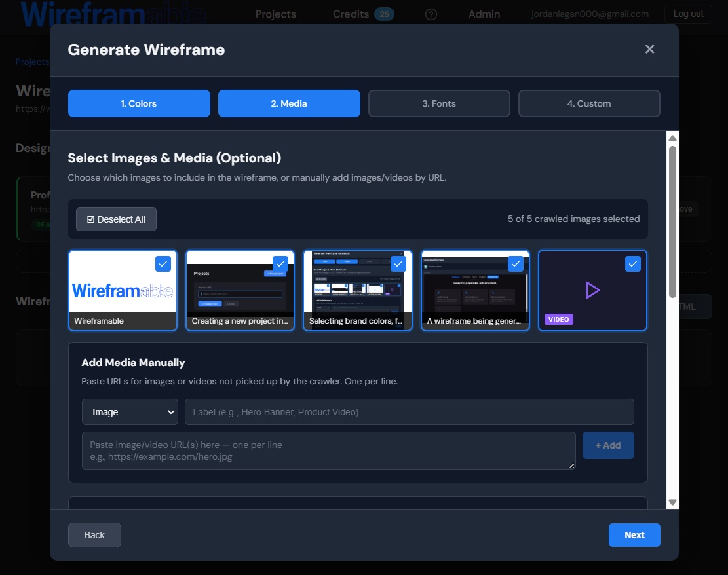Image resolution: width=728 pixels, height=575 pixels.
Task: Click Next to continue
Action: (634, 535)
